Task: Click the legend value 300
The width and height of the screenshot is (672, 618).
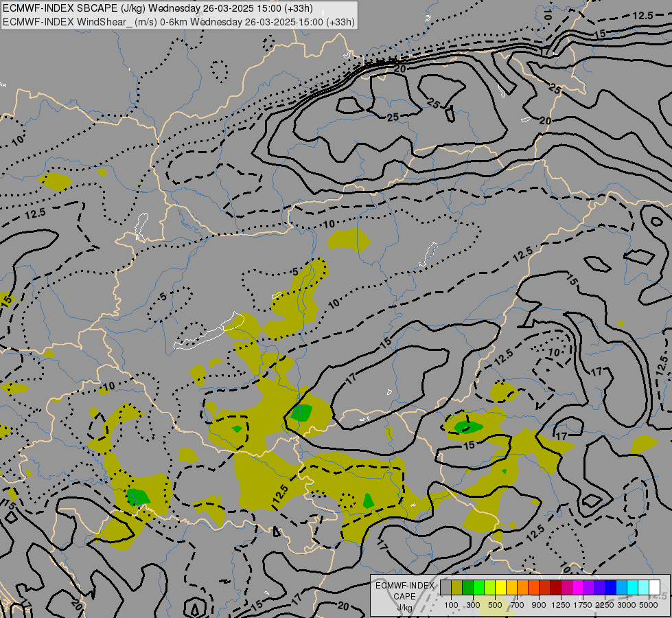Action: (x=473, y=605)
